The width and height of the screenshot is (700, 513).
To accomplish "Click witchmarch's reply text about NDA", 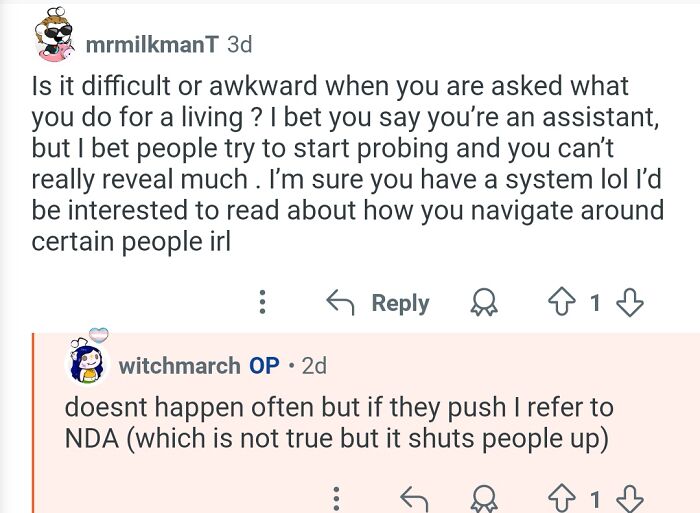I will (x=339, y=422).
